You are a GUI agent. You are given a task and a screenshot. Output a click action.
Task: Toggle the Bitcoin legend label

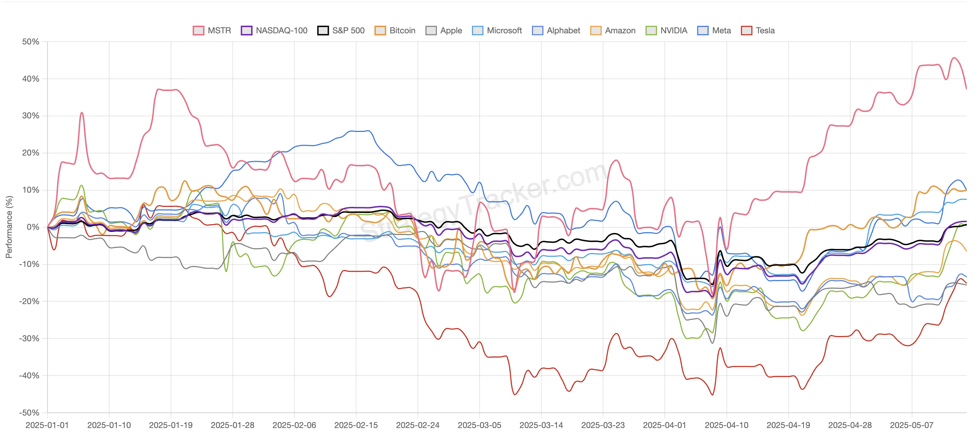402,31
